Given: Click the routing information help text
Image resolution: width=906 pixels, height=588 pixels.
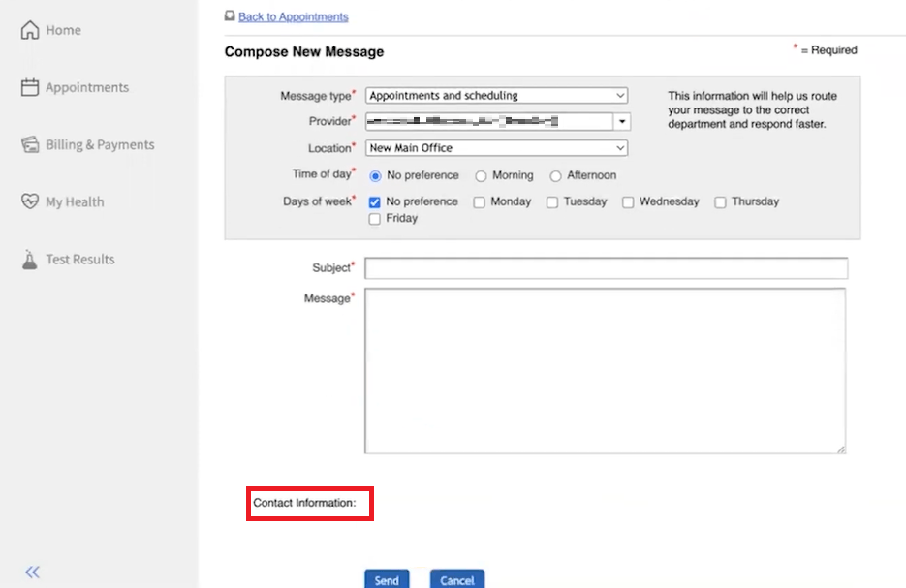Looking at the screenshot, I should [x=752, y=109].
